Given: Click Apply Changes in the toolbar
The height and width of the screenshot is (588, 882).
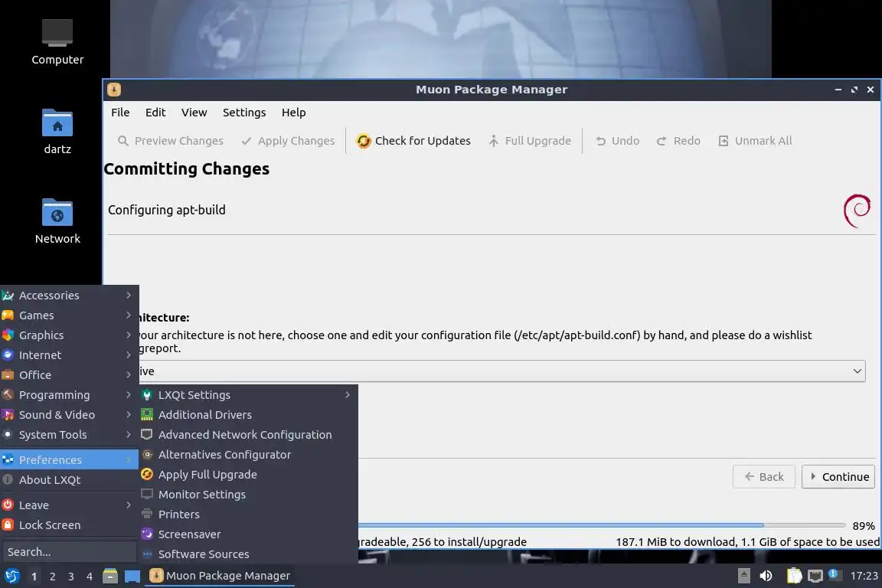Looking at the screenshot, I should [287, 141].
